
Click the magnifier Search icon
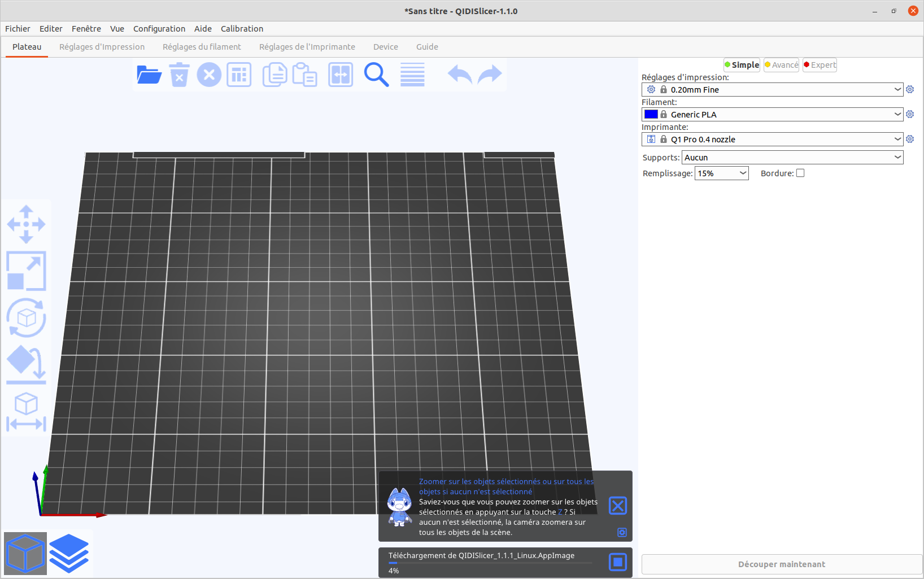point(376,75)
